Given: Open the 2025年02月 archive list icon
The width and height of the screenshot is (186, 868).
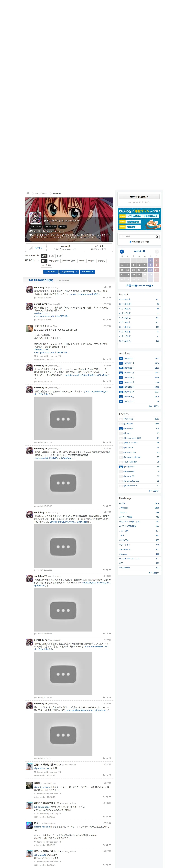Looking at the screenshot, I should coord(121,358).
